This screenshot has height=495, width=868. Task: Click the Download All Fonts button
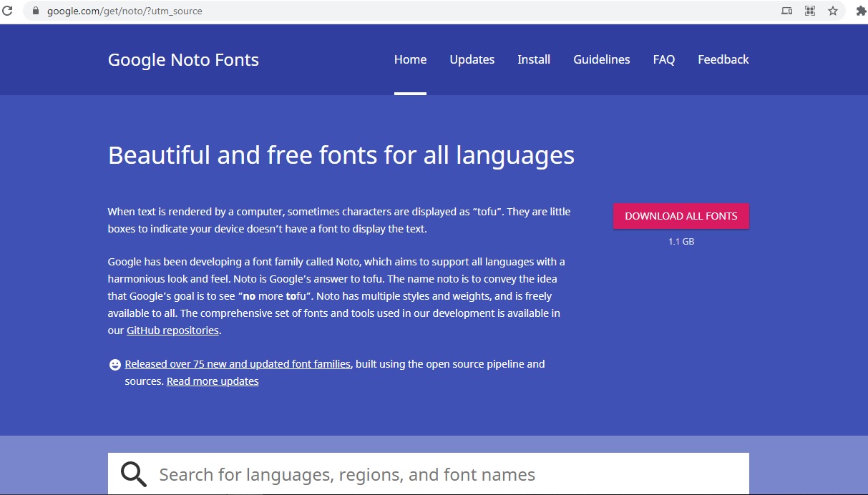pos(681,216)
